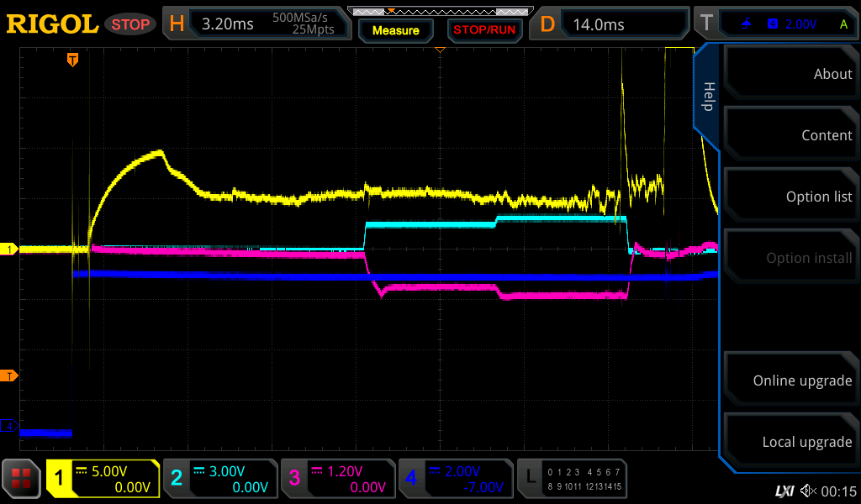Open horizontal timebase 3.20ms settings
This screenshot has height=504, width=861.
click(x=256, y=24)
